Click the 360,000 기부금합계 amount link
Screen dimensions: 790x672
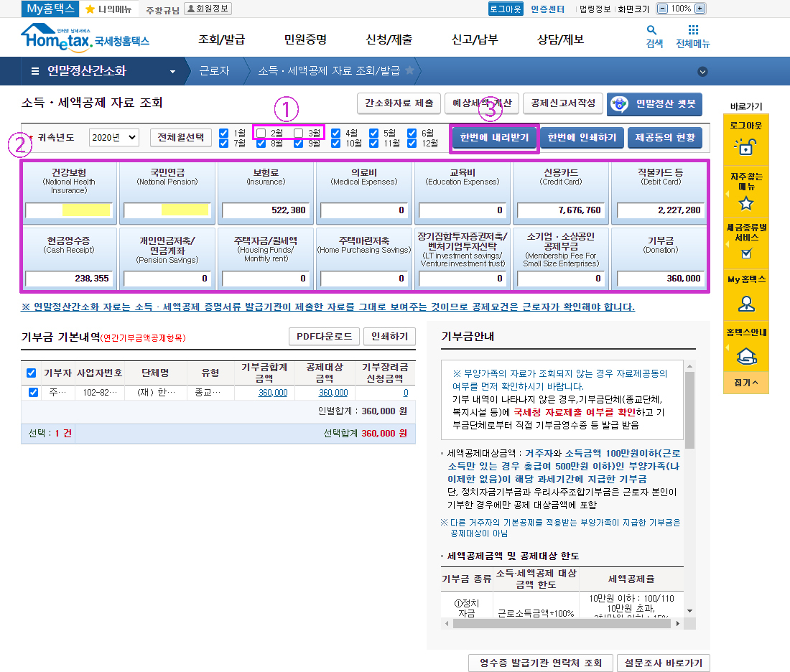point(273,393)
